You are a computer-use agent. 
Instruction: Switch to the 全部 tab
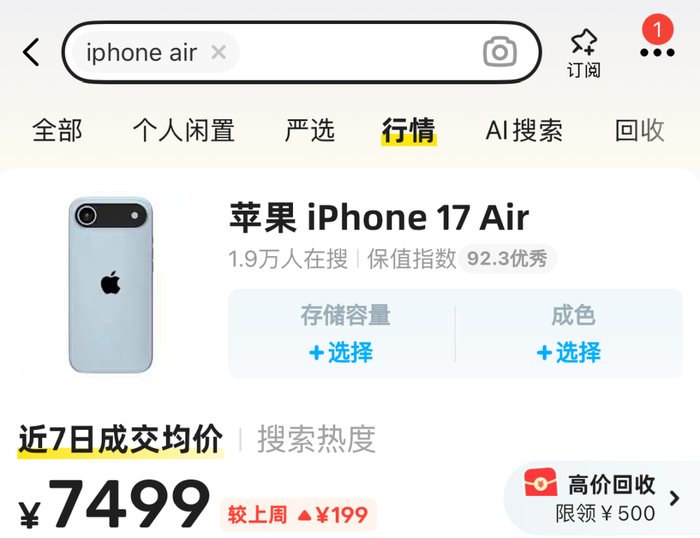click(57, 130)
